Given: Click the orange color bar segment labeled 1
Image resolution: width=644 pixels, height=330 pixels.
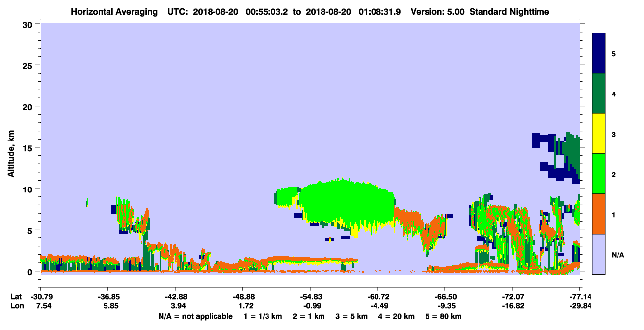Looking at the screenshot, I should click(599, 214).
